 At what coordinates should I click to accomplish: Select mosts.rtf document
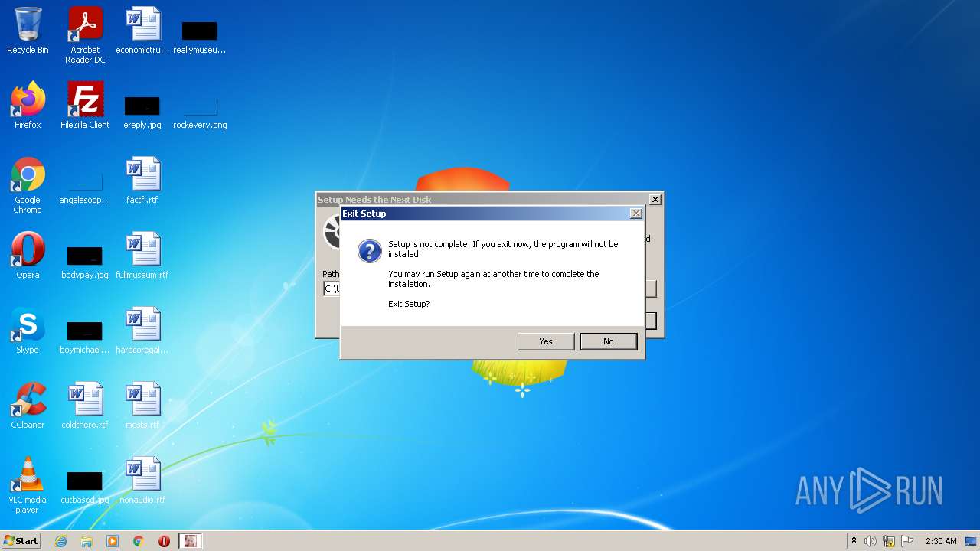(x=142, y=406)
